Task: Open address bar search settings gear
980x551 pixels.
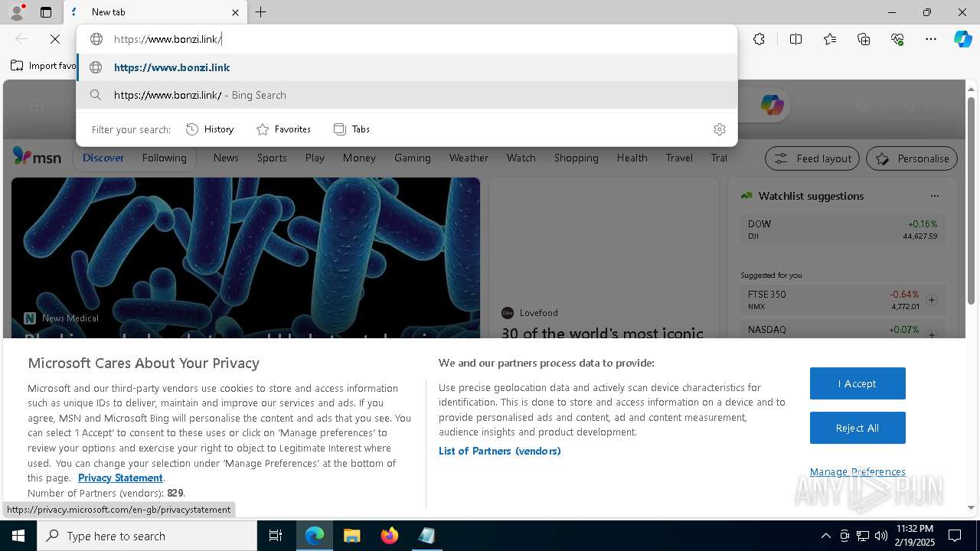Action: click(x=720, y=129)
